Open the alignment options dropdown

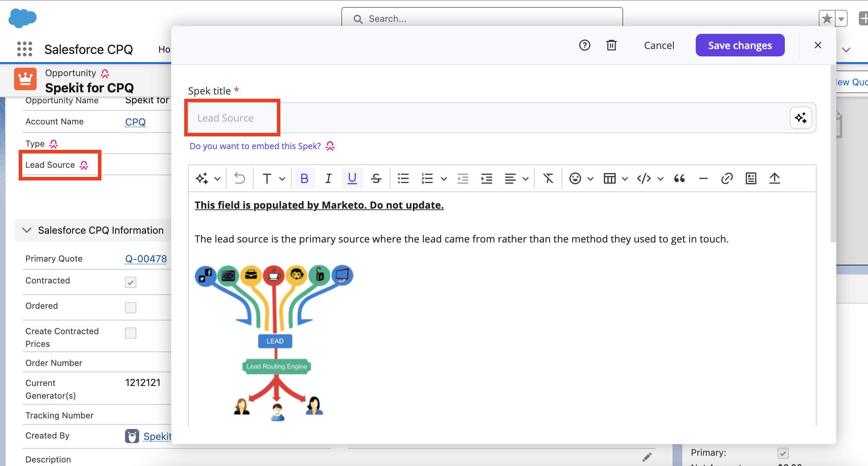(x=526, y=179)
